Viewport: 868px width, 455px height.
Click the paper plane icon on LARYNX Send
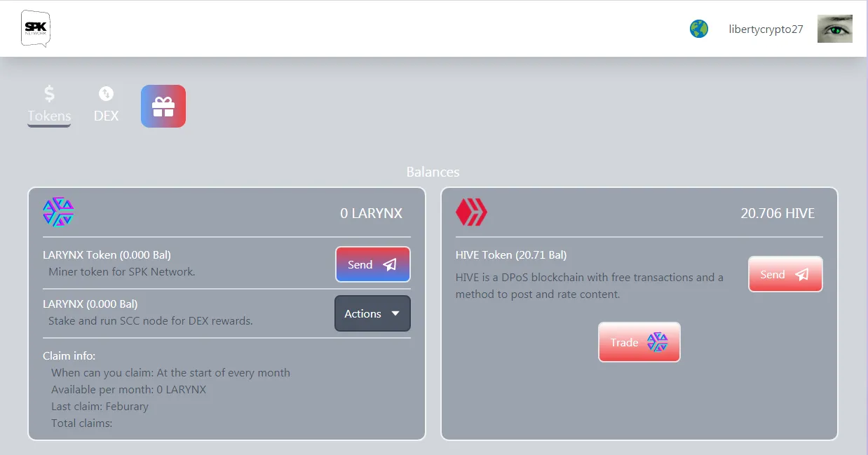(390, 265)
